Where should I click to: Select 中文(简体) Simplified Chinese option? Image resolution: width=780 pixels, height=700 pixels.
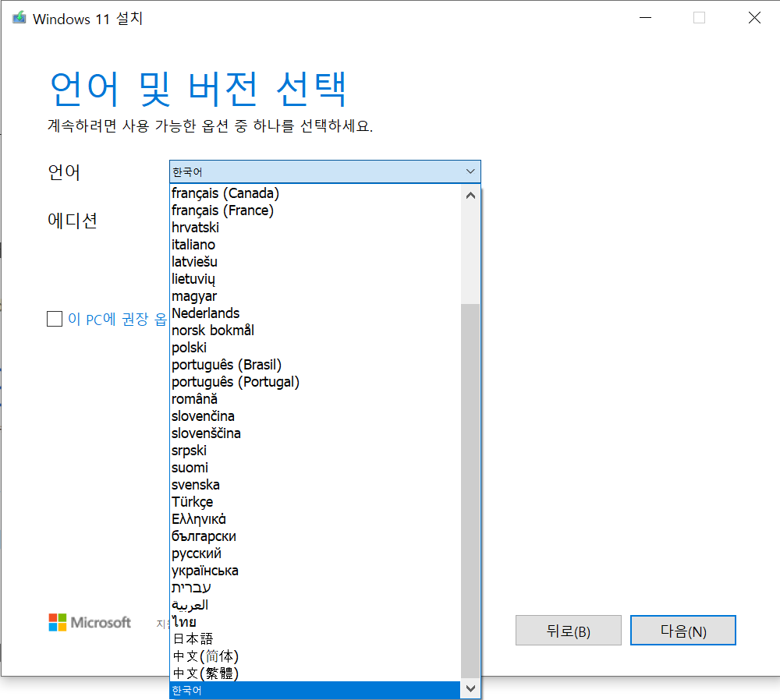(x=315, y=656)
